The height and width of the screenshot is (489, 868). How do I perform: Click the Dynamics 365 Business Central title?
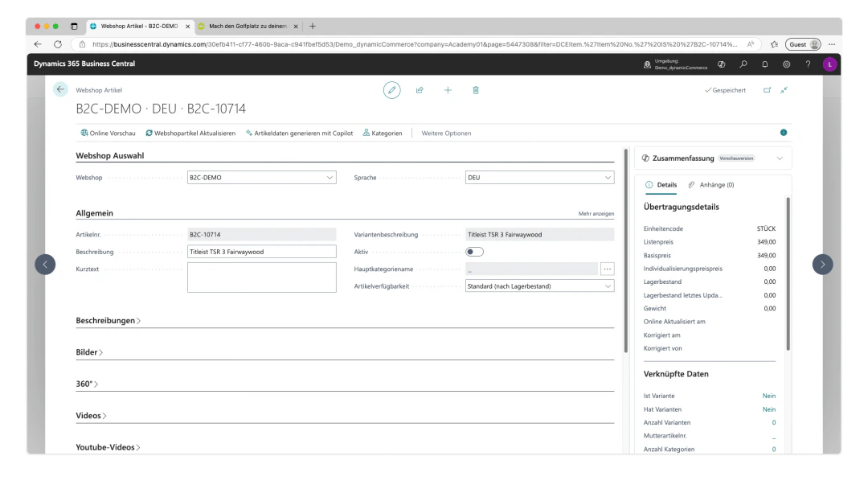click(x=84, y=64)
